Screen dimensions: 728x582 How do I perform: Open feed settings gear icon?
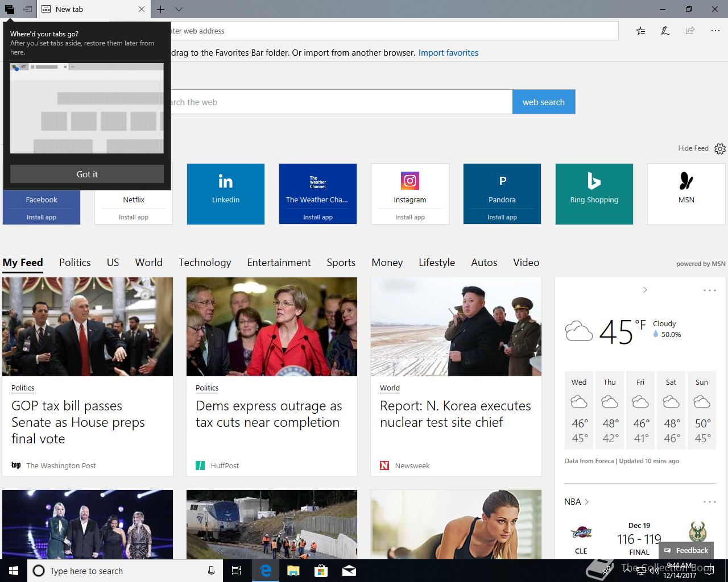[720, 149]
